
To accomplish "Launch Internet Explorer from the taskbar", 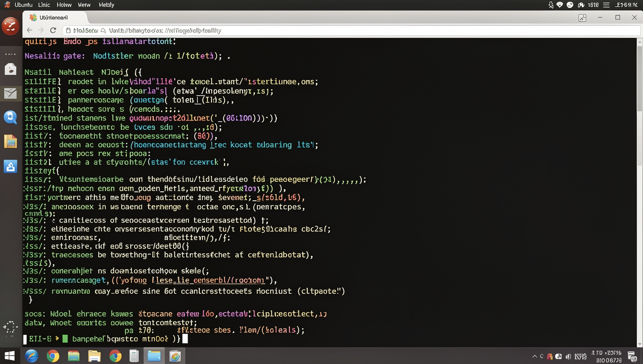I will (x=31, y=356).
